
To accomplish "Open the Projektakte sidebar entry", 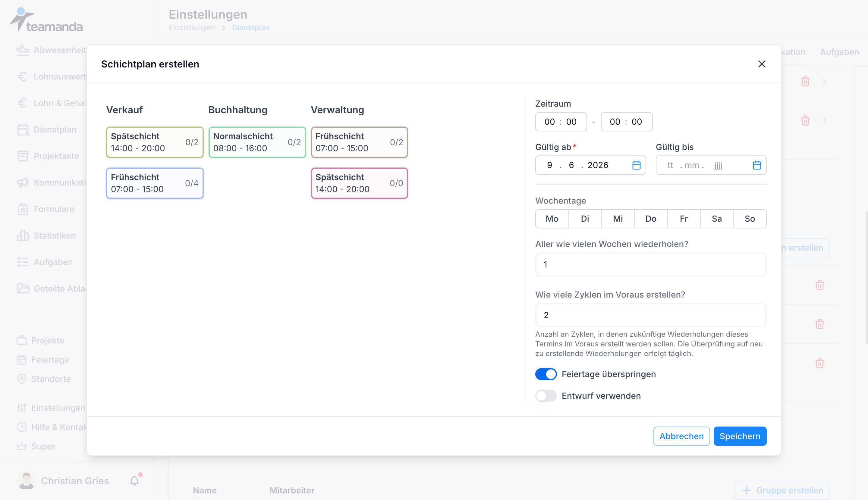I will pyautogui.click(x=48, y=156).
